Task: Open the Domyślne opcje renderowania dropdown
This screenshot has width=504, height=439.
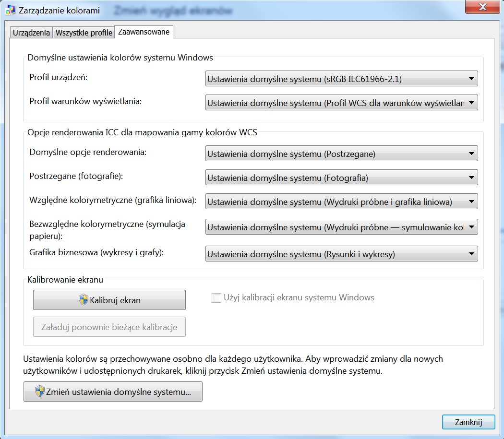Action: click(x=341, y=154)
